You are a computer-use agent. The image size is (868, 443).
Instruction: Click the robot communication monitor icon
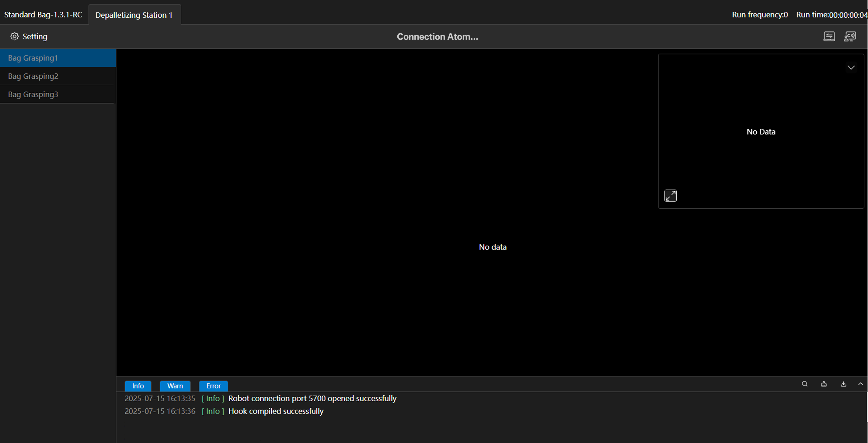850,36
